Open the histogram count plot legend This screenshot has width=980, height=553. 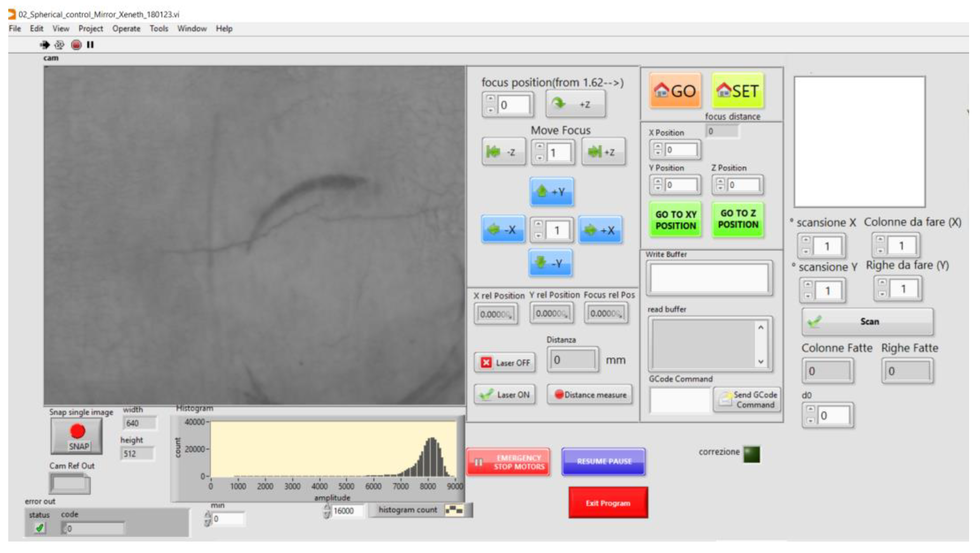(454, 510)
